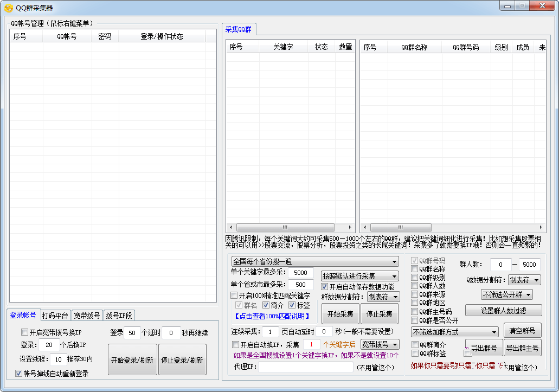Screen dimensions: 559x392
Task: Select the 采集QQ群 tab
Action: click(239, 30)
